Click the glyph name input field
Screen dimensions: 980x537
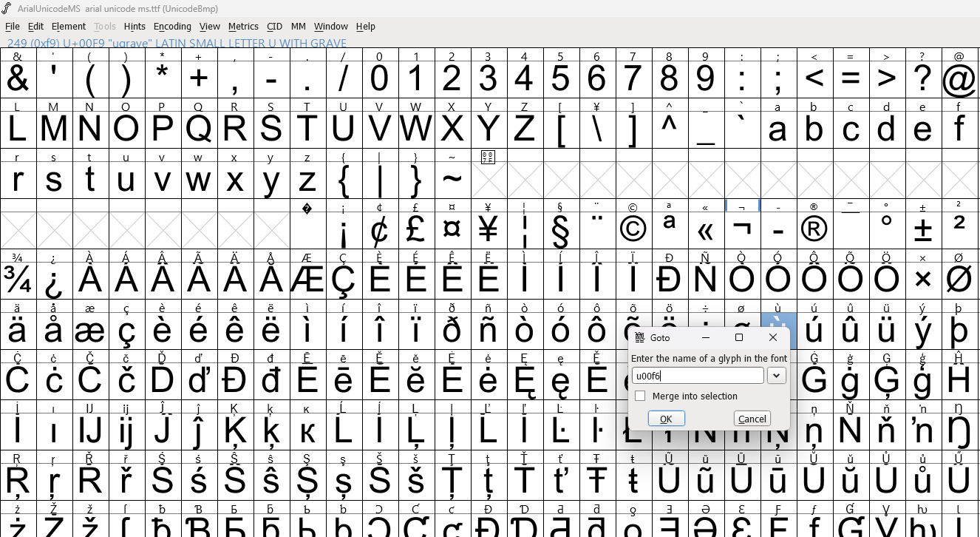click(x=698, y=376)
